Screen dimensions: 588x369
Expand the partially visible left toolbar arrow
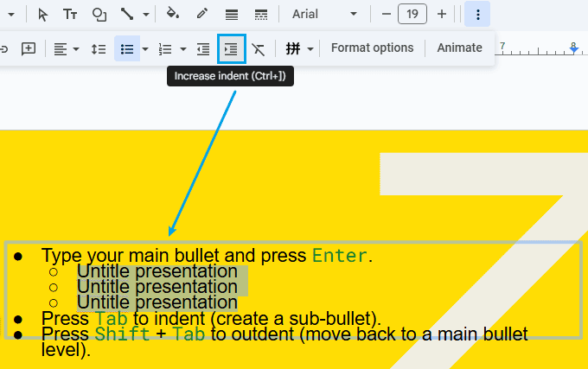point(10,15)
